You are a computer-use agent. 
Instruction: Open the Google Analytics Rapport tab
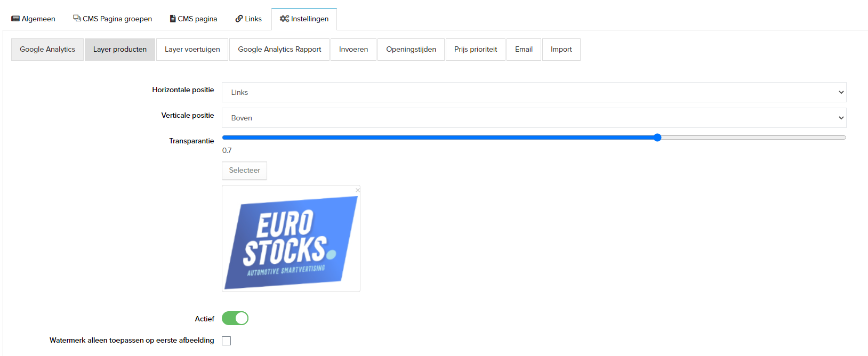tap(279, 50)
